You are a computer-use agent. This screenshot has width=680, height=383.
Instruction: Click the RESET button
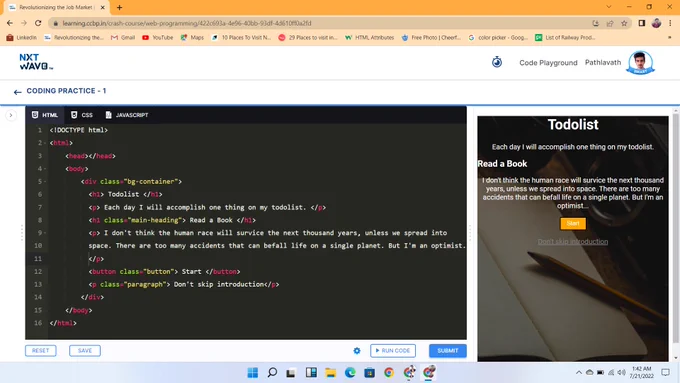[41, 350]
